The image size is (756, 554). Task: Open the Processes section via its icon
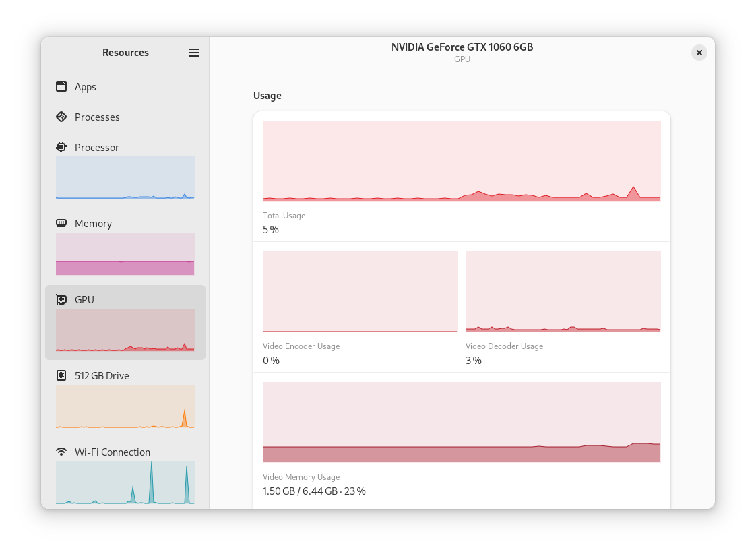[x=60, y=117]
